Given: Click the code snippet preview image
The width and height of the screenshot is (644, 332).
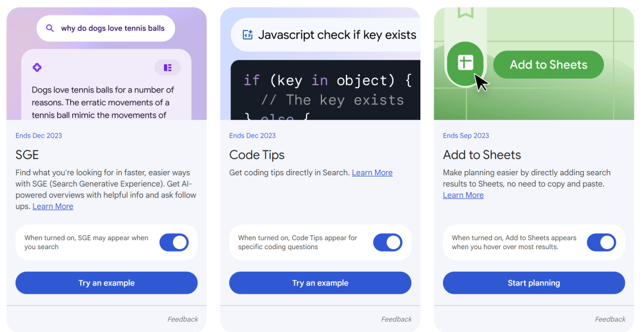Looking at the screenshot, I should [x=325, y=89].
